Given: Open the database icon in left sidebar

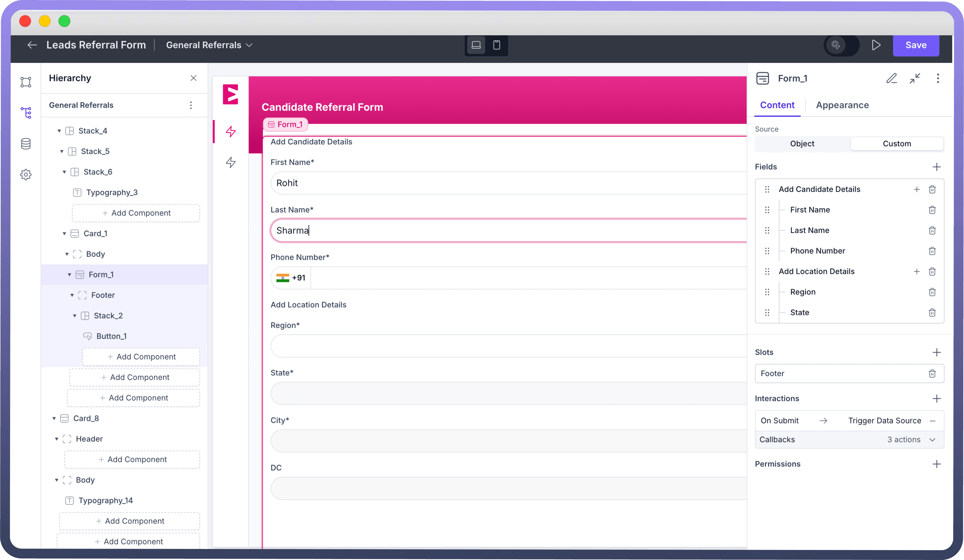Looking at the screenshot, I should 26,144.
